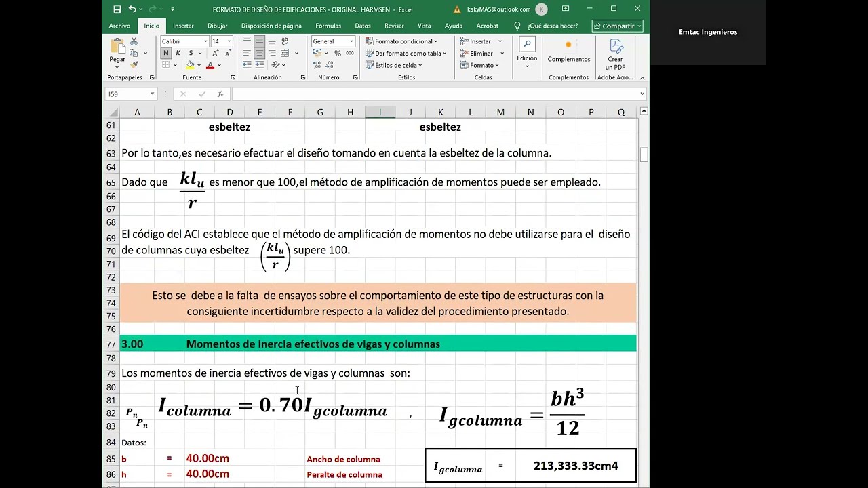Image resolution: width=868 pixels, height=488 pixels.
Task: Apply the yellow fill color bucket
Action: click(x=191, y=65)
